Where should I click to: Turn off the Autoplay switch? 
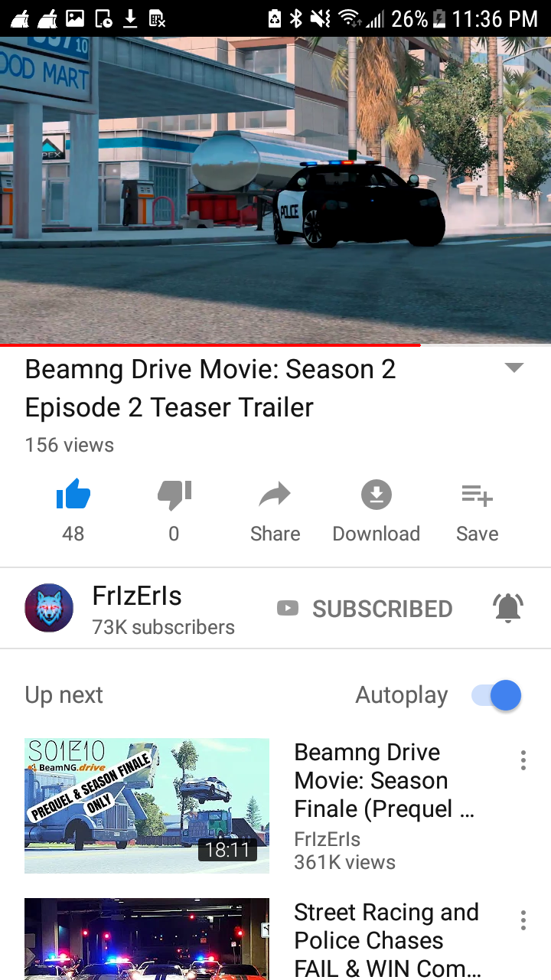click(x=497, y=696)
